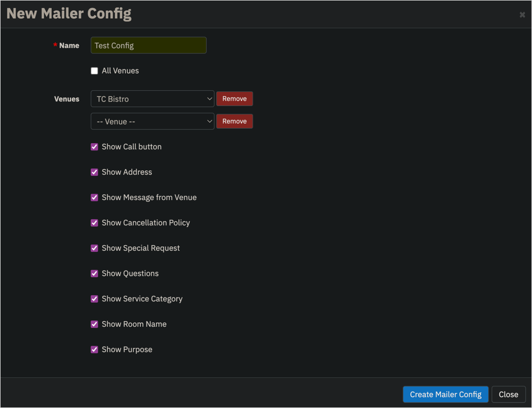
Task: Toggle Show Service Category checkbox
Action: [95, 299]
